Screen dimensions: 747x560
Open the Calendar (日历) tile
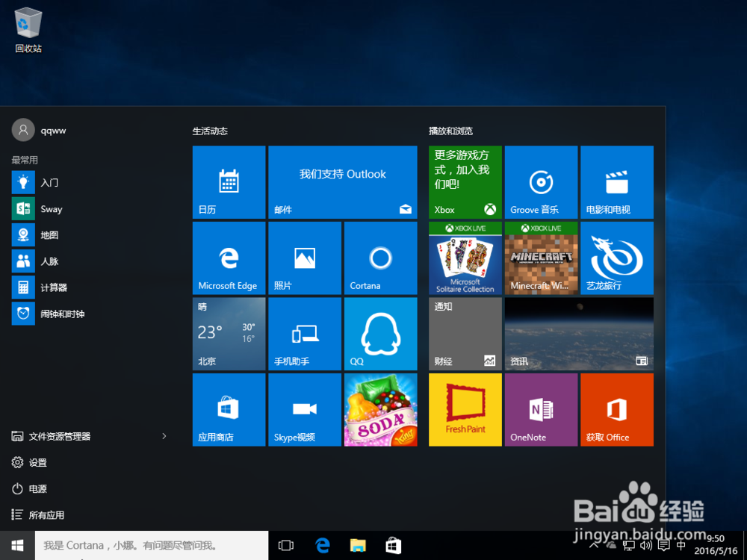point(229,182)
